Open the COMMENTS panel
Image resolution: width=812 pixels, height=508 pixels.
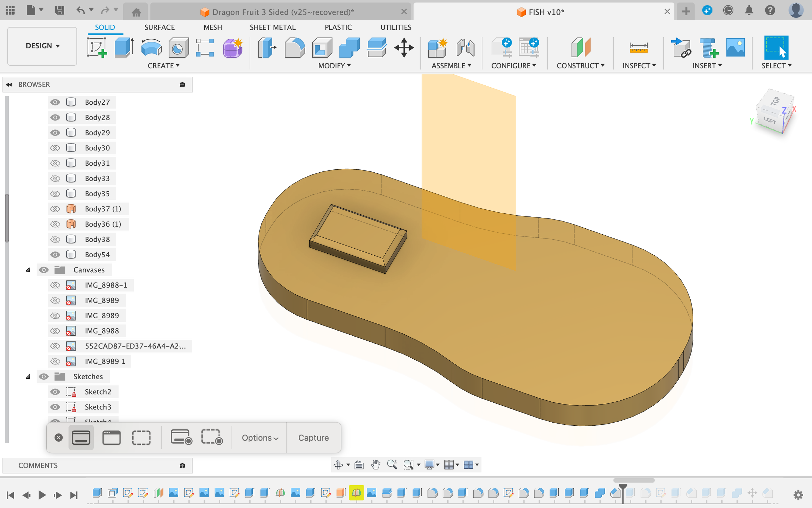tap(38, 465)
